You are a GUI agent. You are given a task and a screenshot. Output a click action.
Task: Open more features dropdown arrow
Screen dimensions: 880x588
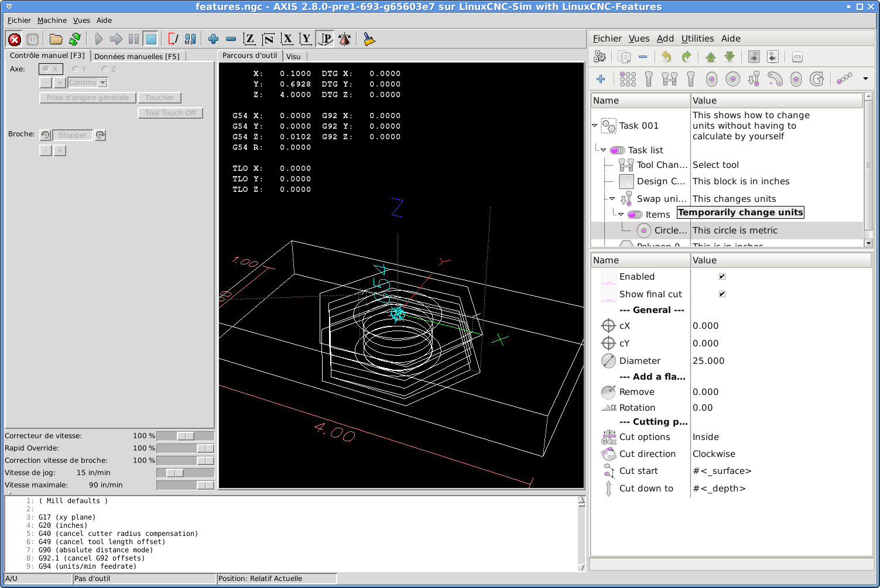click(865, 78)
